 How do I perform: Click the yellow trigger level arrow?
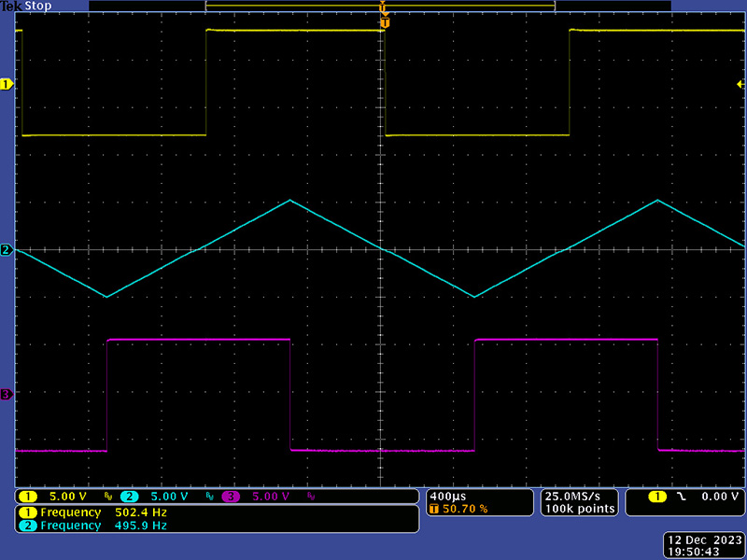click(x=740, y=85)
